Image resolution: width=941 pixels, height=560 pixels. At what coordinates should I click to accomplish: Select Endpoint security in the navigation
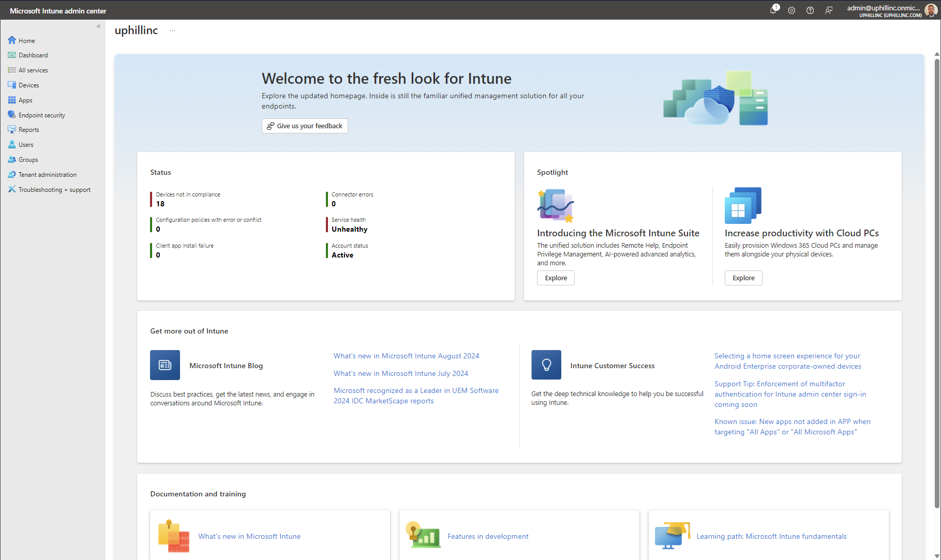click(41, 115)
